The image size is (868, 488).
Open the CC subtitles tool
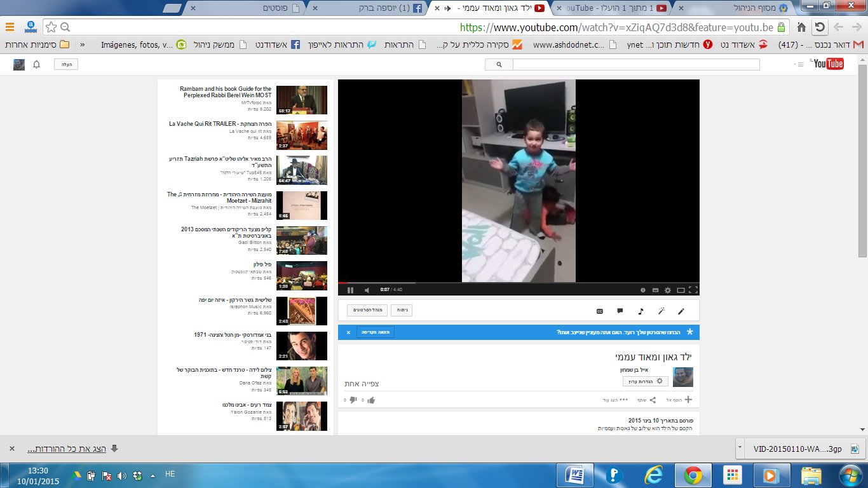[x=599, y=311]
